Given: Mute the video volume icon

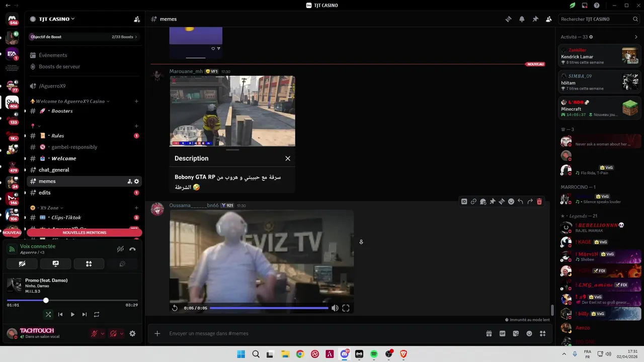Looking at the screenshot, I should pos(335,308).
